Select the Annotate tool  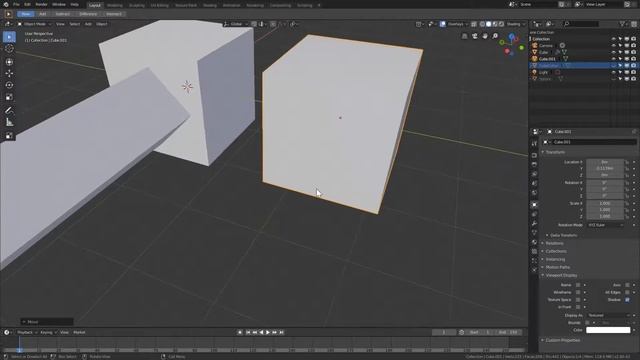point(9,110)
